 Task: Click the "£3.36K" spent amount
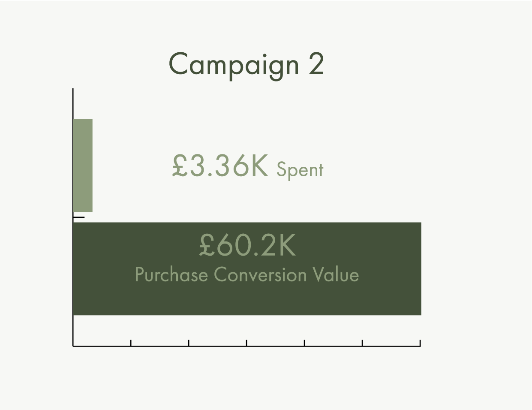click(x=220, y=166)
